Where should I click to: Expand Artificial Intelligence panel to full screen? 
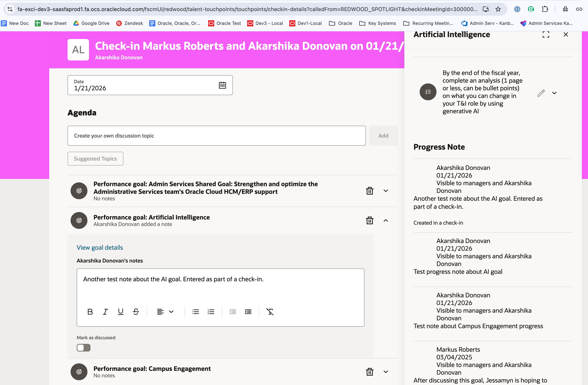[x=546, y=35]
